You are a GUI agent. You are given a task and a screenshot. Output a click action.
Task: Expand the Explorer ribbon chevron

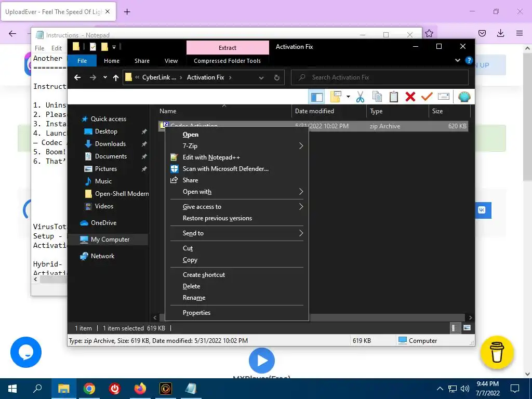pos(458,60)
